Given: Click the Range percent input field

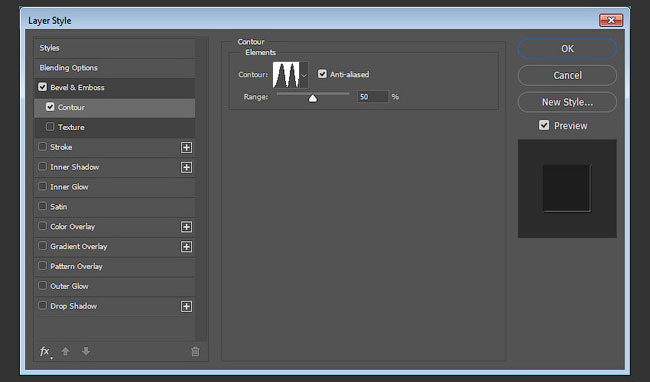Looking at the screenshot, I should point(372,97).
